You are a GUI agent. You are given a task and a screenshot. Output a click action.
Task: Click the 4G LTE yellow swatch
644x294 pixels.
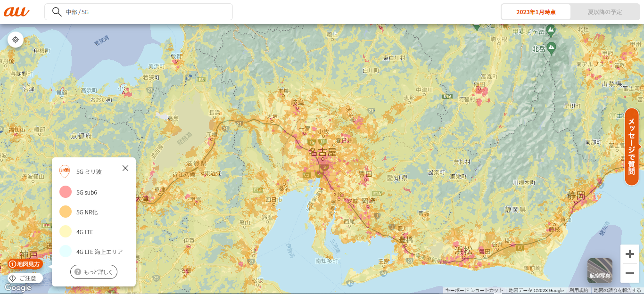[x=66, y=232]
